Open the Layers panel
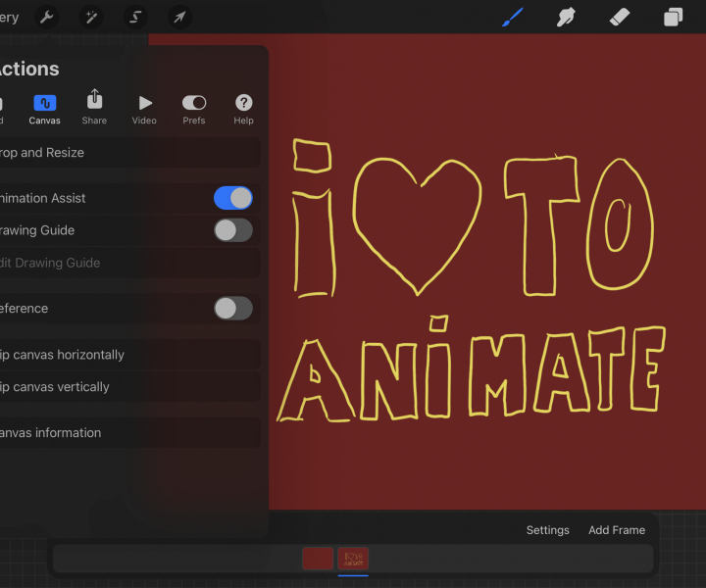Screen dimensions: 706x588 [673, 17]
